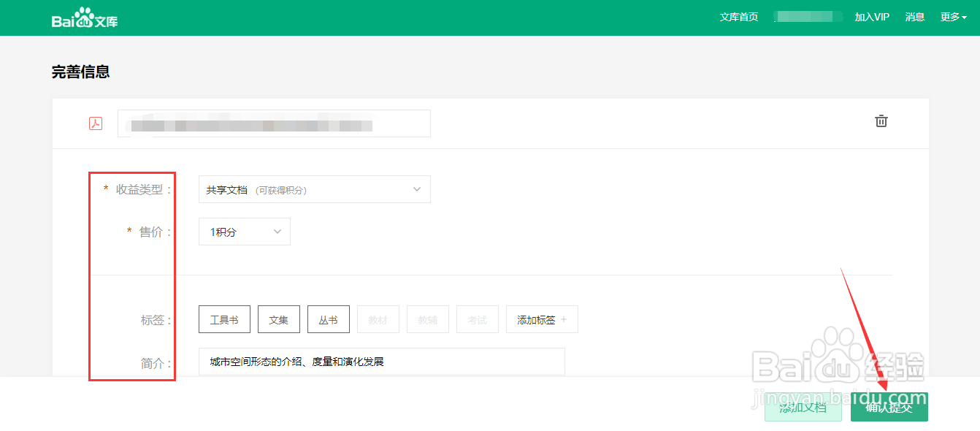Open the 售价 dropdown showing 1积分
980x431 pixels.
(244, 232)
